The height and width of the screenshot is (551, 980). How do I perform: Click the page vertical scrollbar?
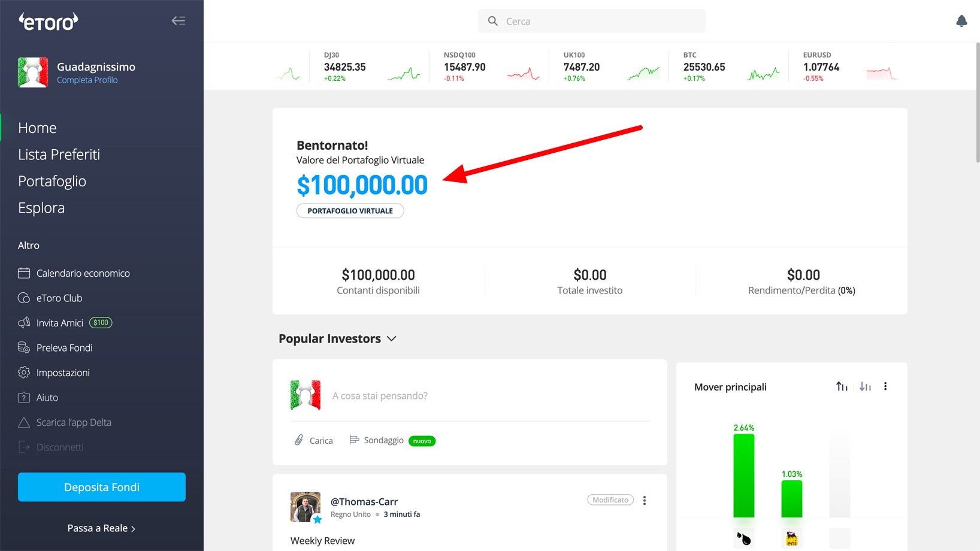pos(978,102)
